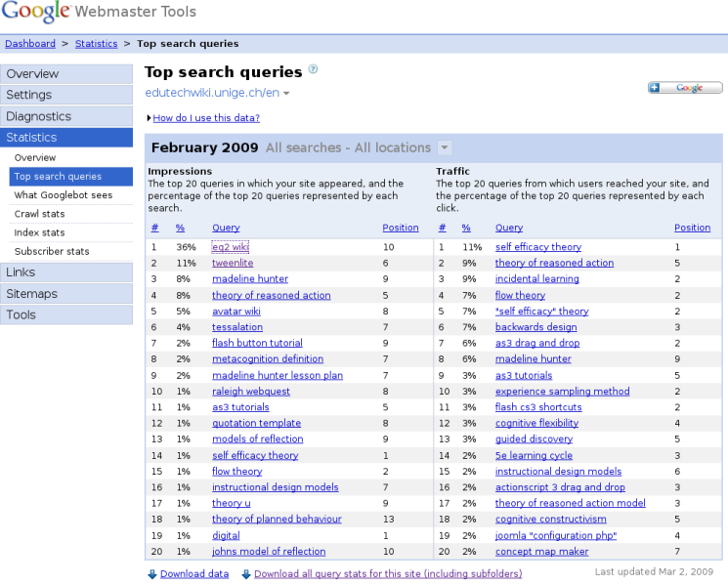Click the Statistics breadcrumb link
Viewport: 728px width, 585px height.
coord(96,44)
